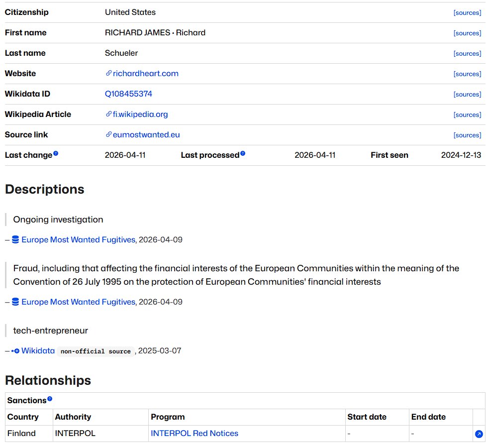The width and height of the screenshot is (487, 448).
Task: Open sources for the Wikipedia Article row
Action: coord(467,114)
